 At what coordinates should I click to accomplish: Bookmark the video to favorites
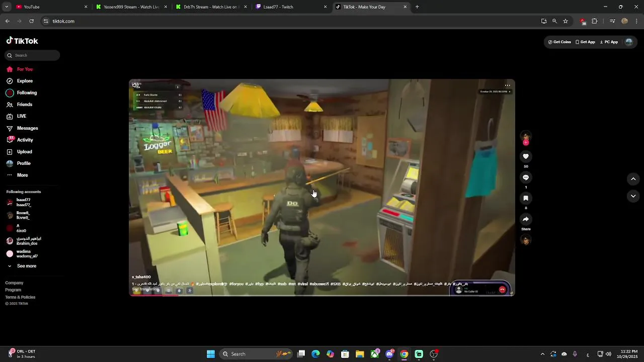526,198
